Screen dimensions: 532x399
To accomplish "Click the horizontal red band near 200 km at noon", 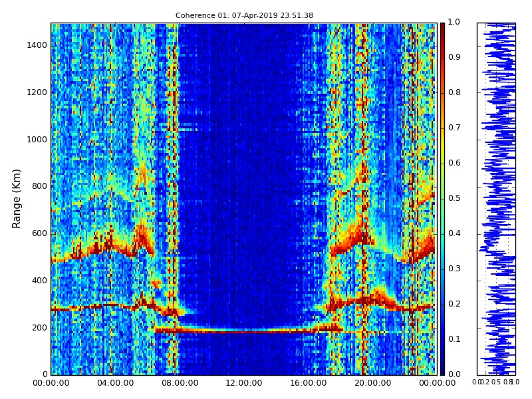I will [x=248, y=330].
